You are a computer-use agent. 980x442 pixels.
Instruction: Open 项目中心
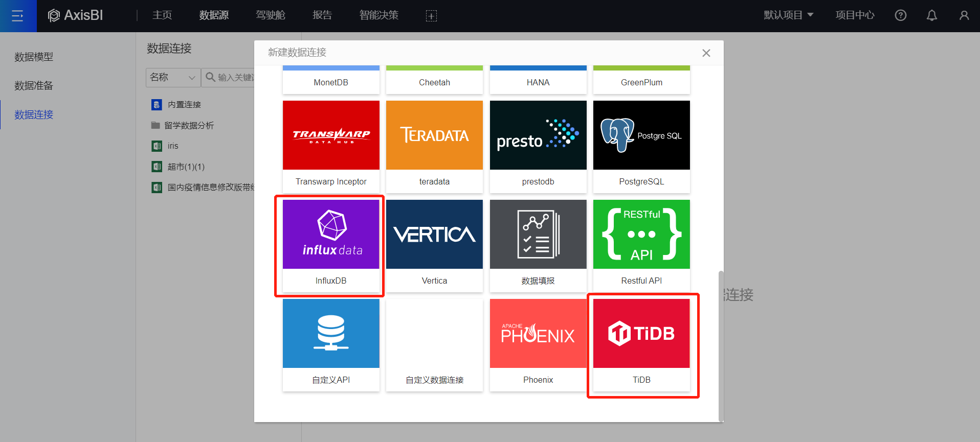[855, 15]
